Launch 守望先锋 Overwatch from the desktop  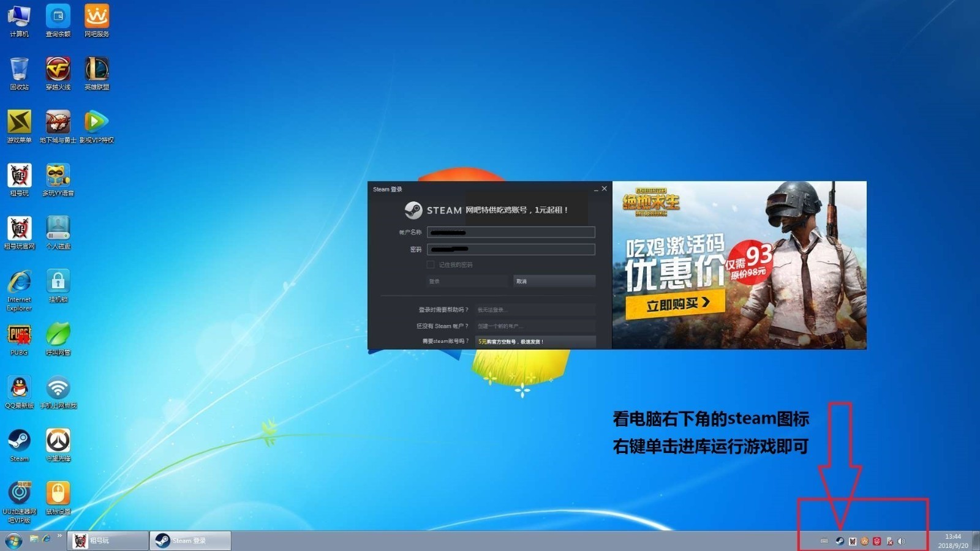58,445
